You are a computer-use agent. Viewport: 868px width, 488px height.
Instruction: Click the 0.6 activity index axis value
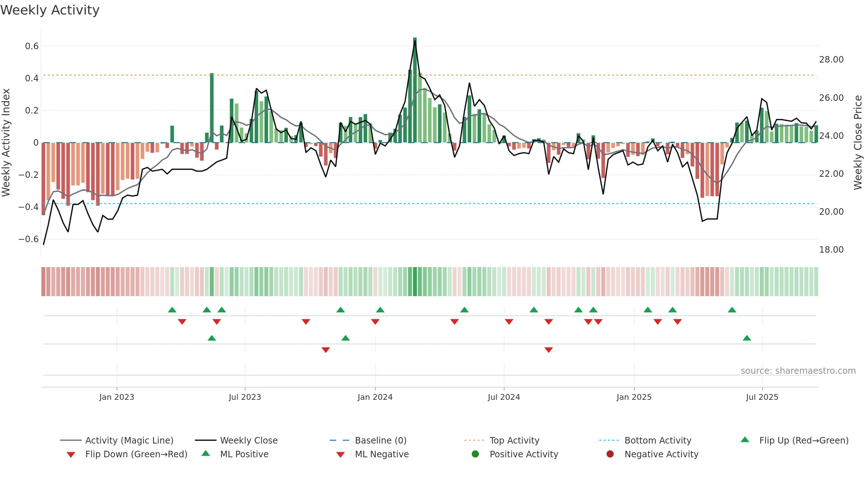click(32, 46)
